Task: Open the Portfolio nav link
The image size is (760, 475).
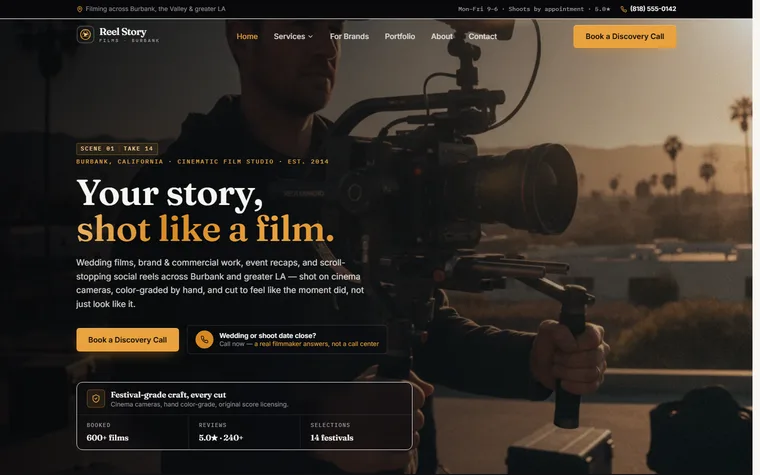Action: click(x=400, y=36)
